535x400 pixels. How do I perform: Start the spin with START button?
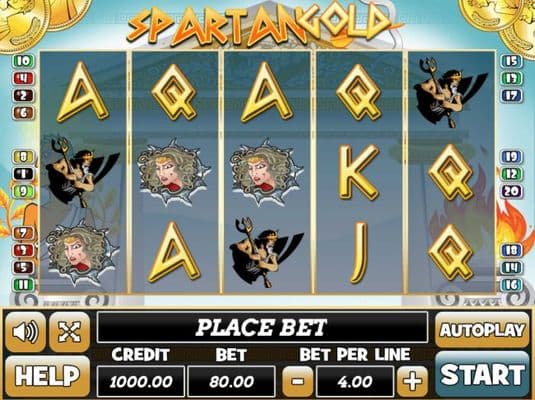coord(482,375)
